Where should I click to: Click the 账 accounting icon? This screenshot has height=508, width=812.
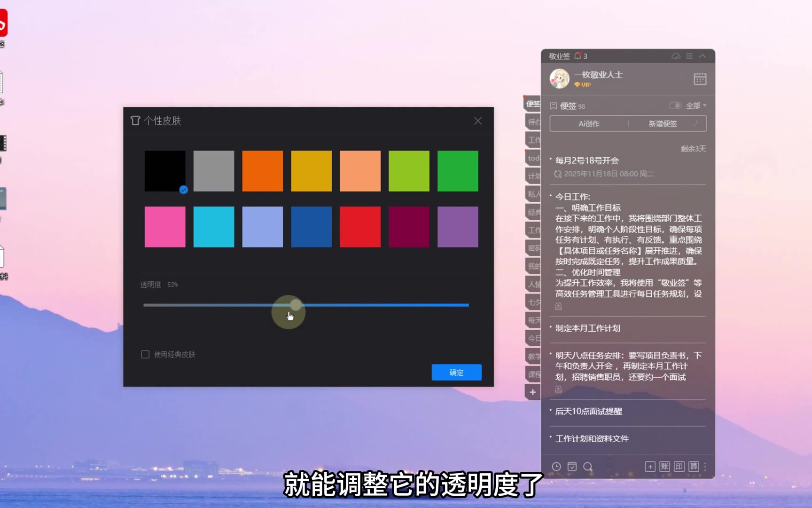[x=664, y=466]
